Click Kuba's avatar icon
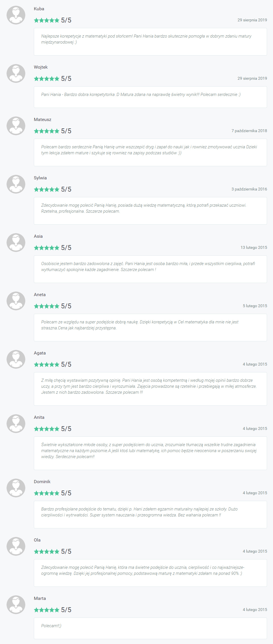273x644 pixels. pos(16,15)
